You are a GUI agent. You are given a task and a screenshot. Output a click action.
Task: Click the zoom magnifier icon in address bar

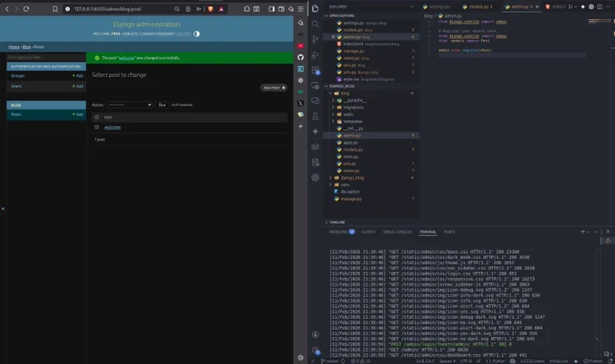click(177, 9)
